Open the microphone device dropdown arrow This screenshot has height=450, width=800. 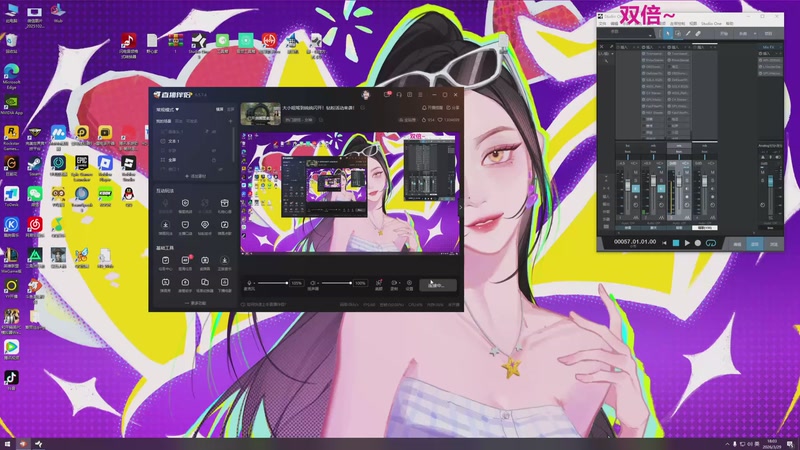[x=254, y=283]
